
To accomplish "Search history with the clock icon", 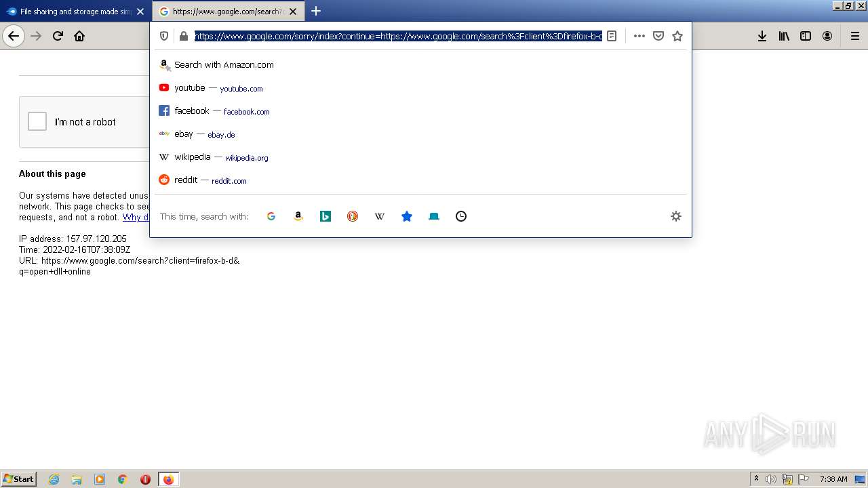I will click(461, 216).
